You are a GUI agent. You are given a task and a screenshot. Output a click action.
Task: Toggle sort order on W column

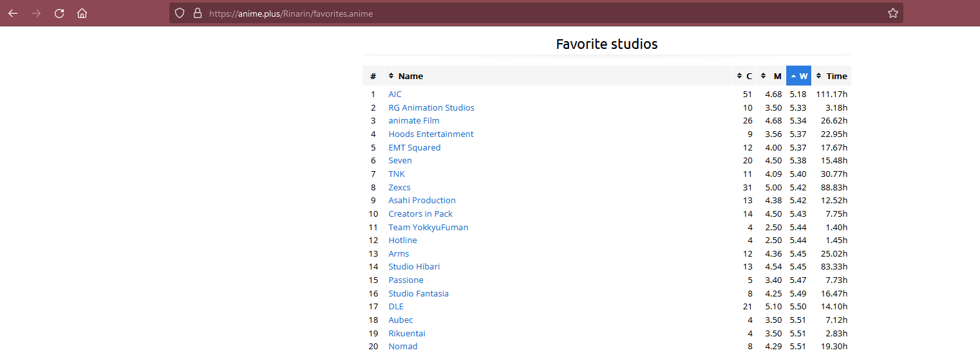(x=798, y=76)
